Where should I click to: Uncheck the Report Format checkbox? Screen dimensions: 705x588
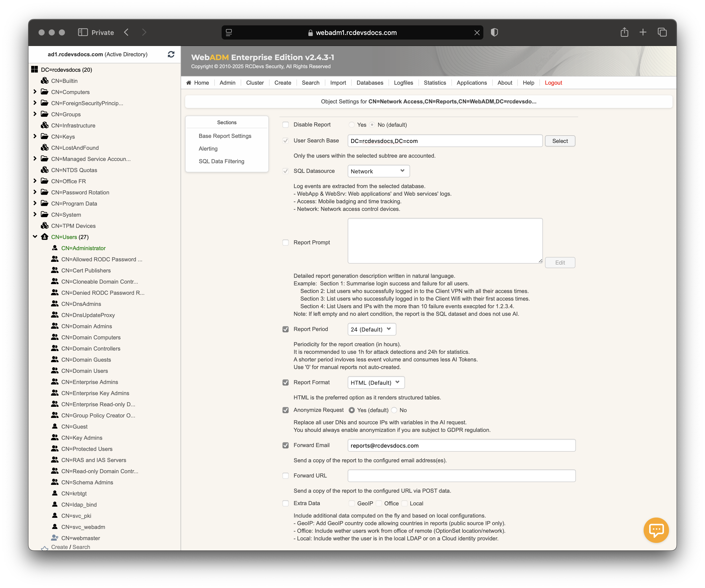click(x=285, y=382)
